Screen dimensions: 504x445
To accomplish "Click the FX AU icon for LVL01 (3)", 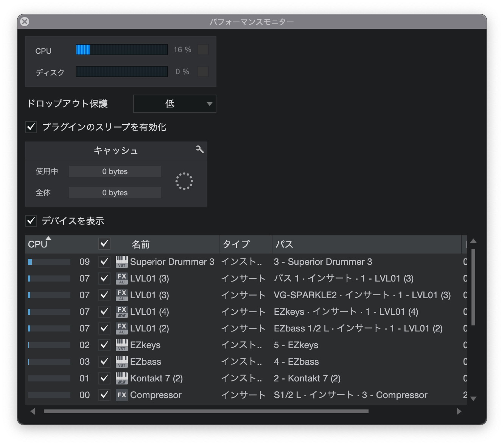I will (x=121, y=278).
